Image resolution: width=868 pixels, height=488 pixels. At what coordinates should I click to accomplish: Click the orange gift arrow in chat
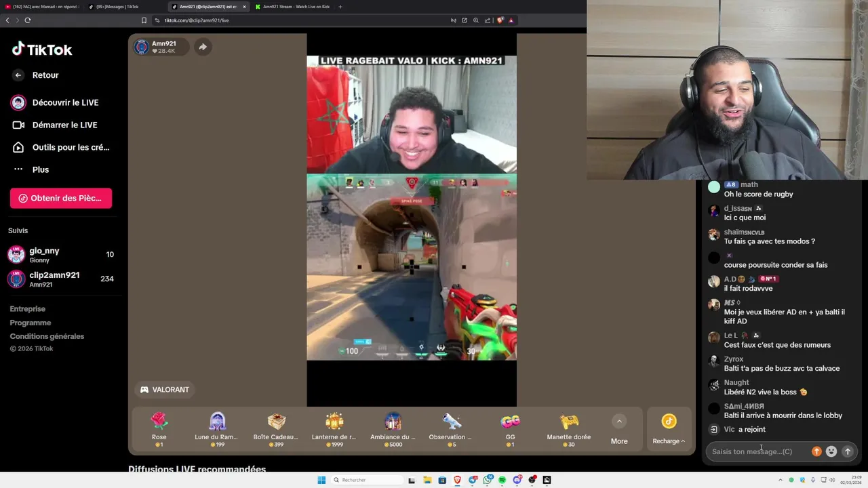click(816, 451)
